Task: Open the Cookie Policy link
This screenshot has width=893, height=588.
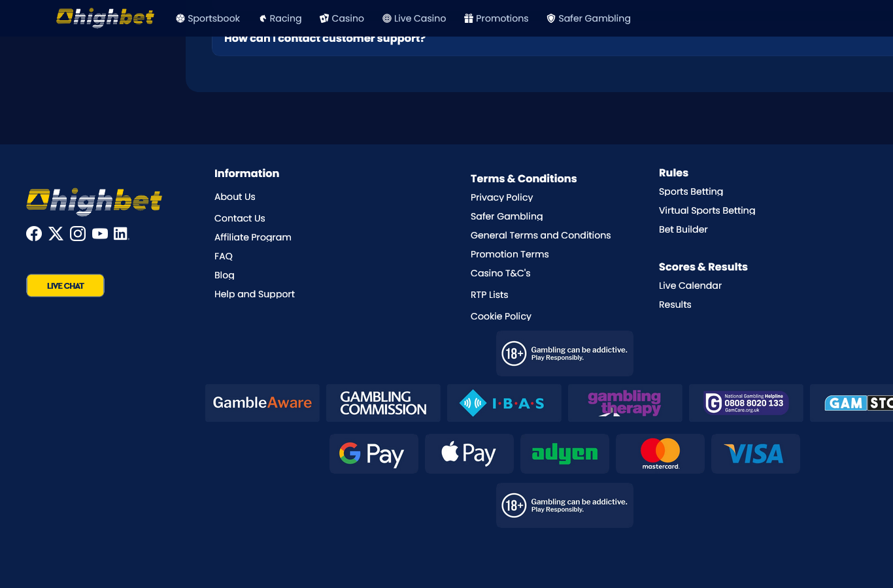Action: point(501,316)
